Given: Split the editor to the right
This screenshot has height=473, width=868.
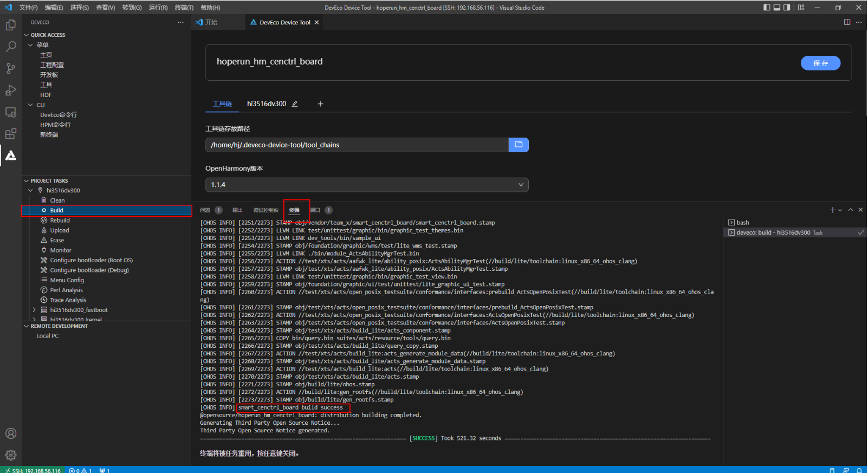Looking at the screenshot, I should tap(847, 22).
